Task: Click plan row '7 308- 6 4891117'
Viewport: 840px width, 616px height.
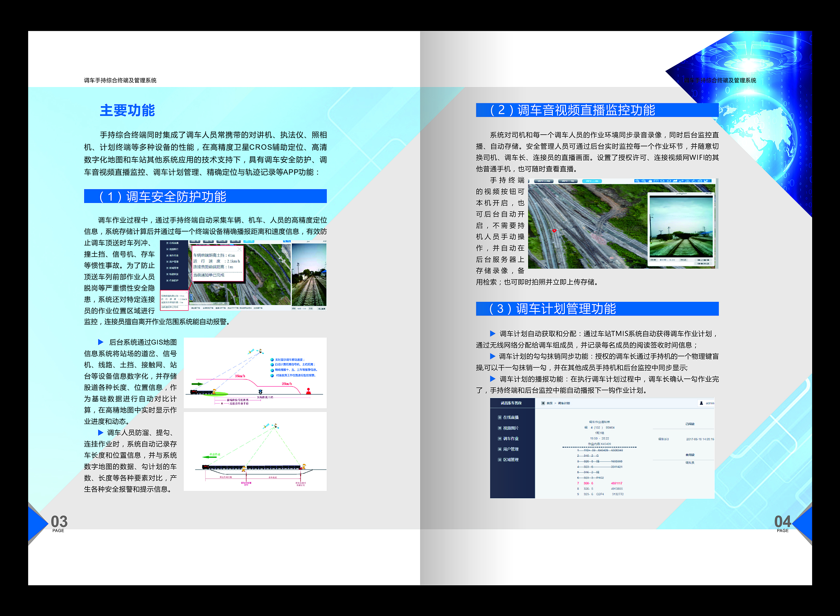Action: click(600, 483)
